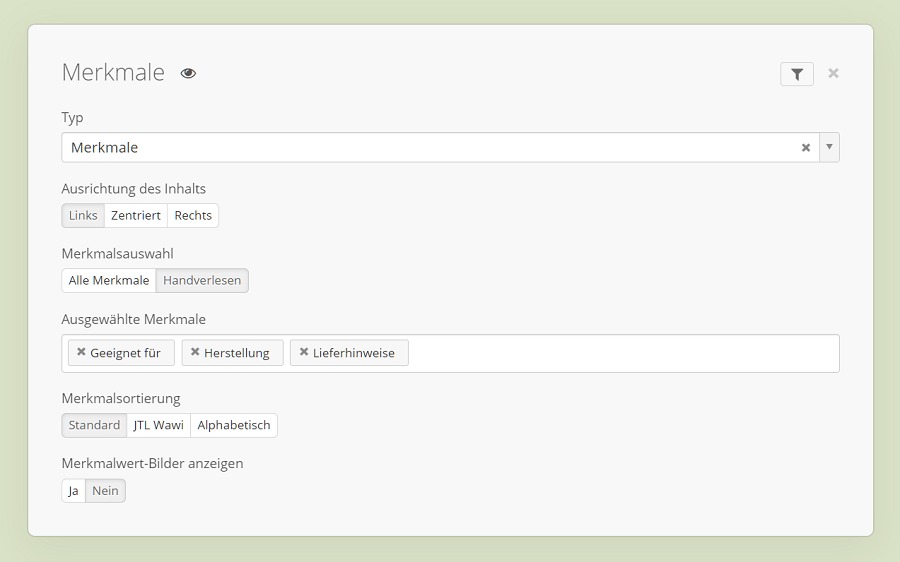Align content Links

coord(83,216)
